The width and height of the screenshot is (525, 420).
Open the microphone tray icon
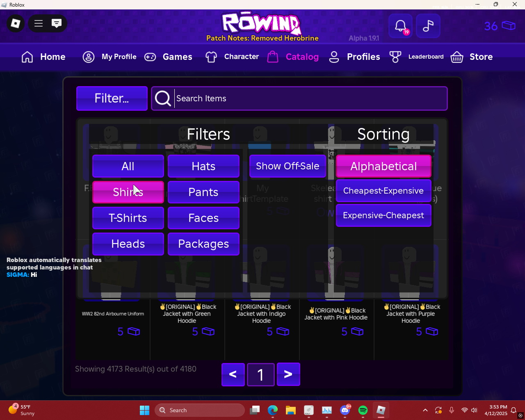(452, 410)
